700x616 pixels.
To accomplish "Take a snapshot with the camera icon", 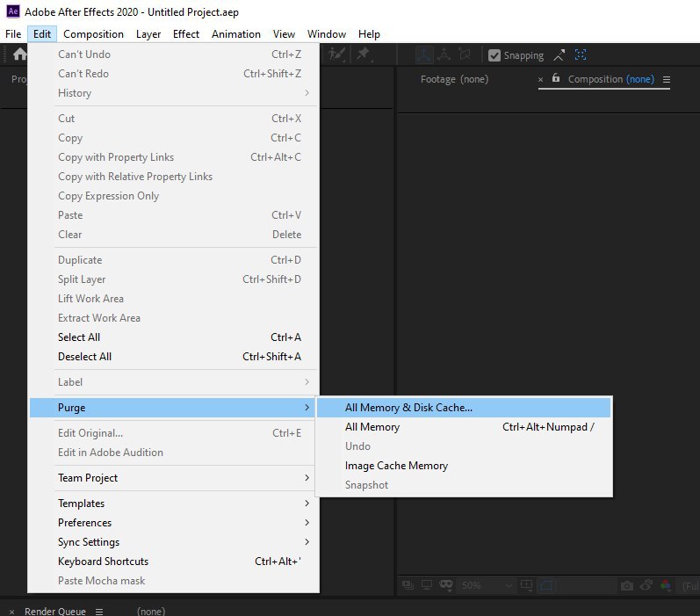I will 627,585.
